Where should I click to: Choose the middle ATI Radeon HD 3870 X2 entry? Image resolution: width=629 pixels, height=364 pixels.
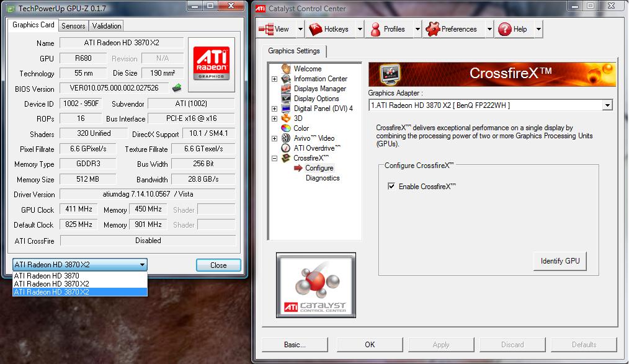(80, 284)
